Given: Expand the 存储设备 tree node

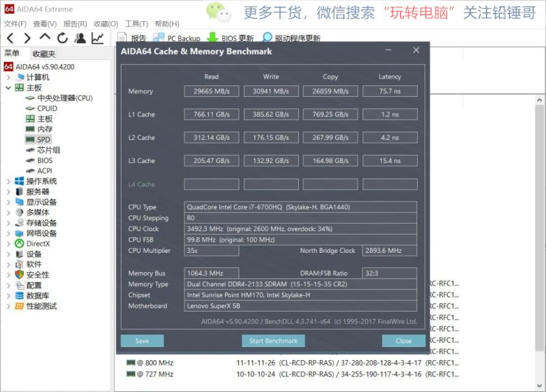Looking at the screenshot, I should coord(9,223).
